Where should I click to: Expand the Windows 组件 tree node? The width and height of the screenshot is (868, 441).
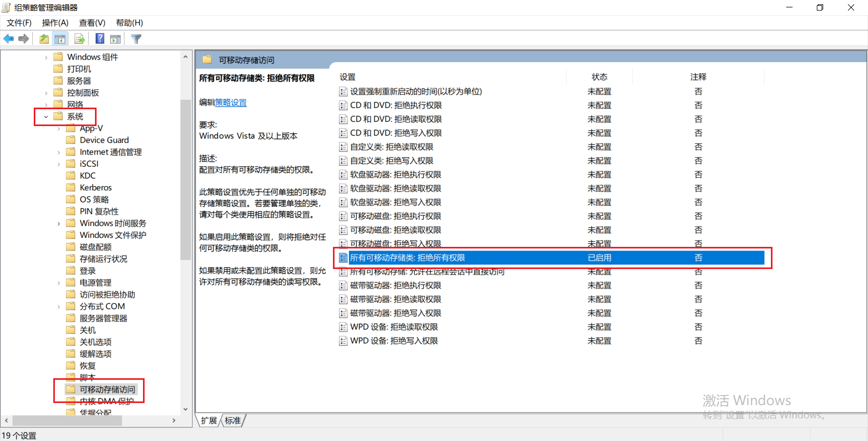point(46,57)
